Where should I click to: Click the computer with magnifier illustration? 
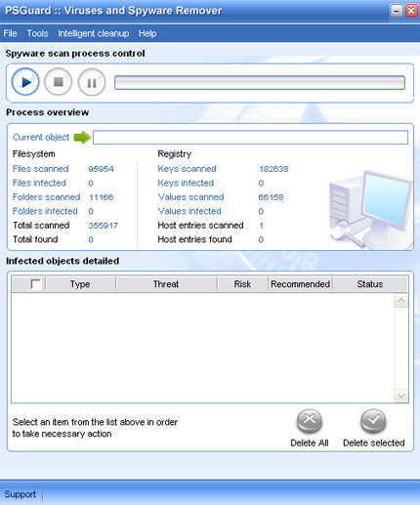[370, 209]
